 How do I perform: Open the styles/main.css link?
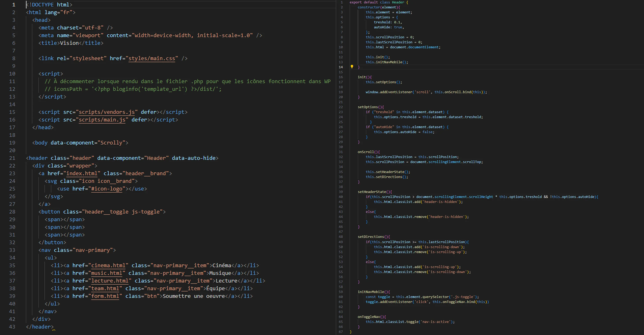click(152, 59)
